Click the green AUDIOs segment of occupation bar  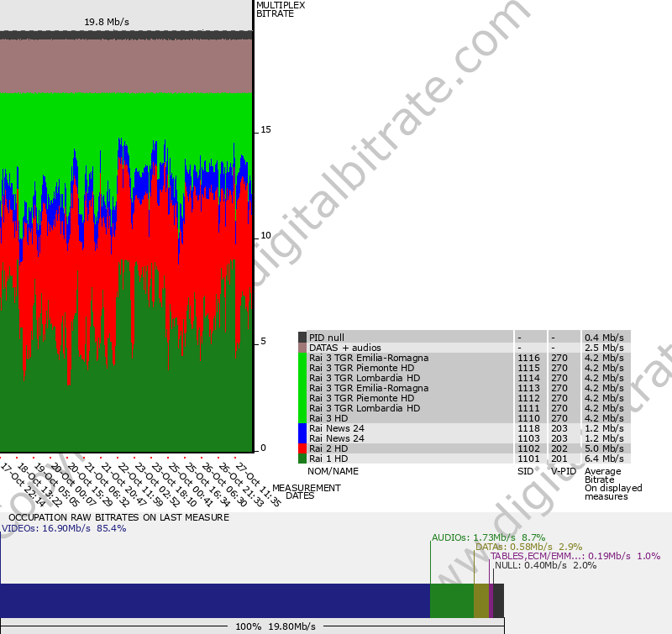pos(451,601)
